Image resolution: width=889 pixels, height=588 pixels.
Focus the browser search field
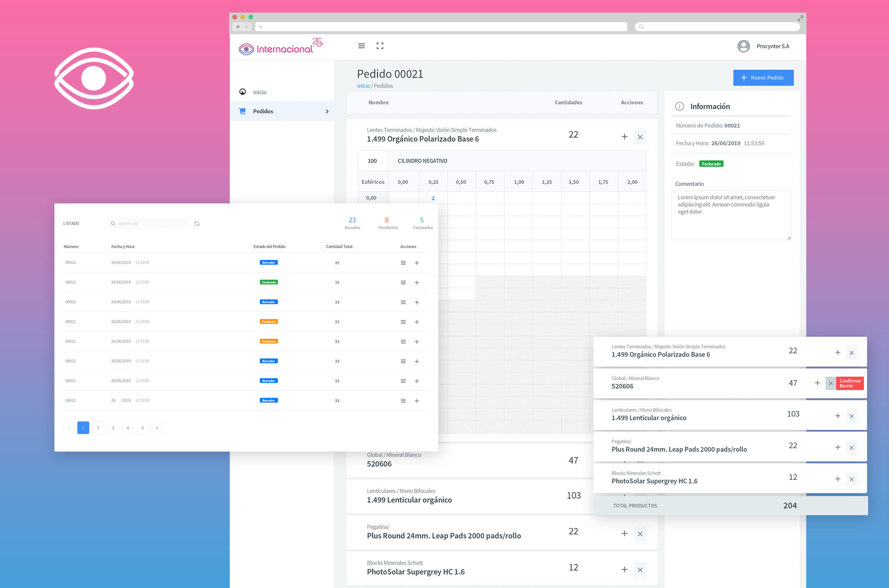[717, 27]
